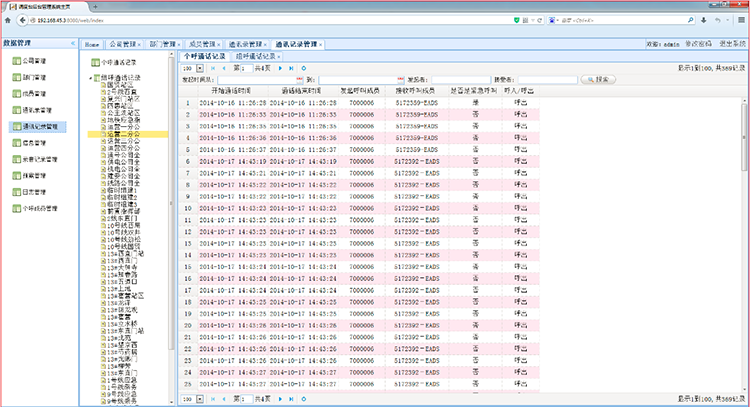Select 13#望京西 folder in the tree

point(119,345)
